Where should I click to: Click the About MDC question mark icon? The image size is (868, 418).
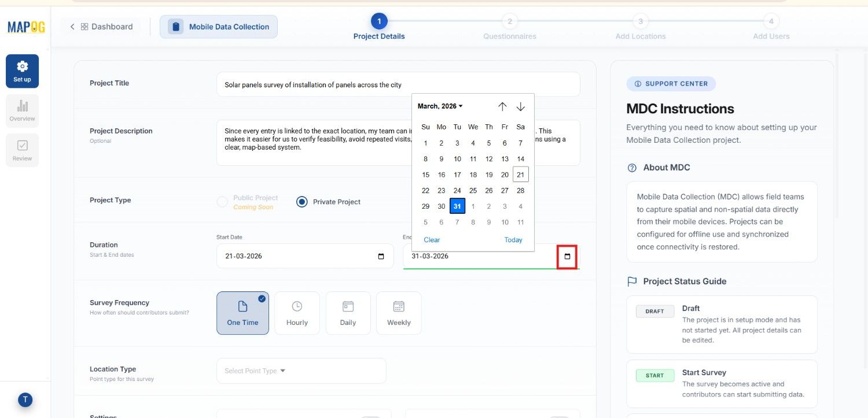tap(632, 168)
